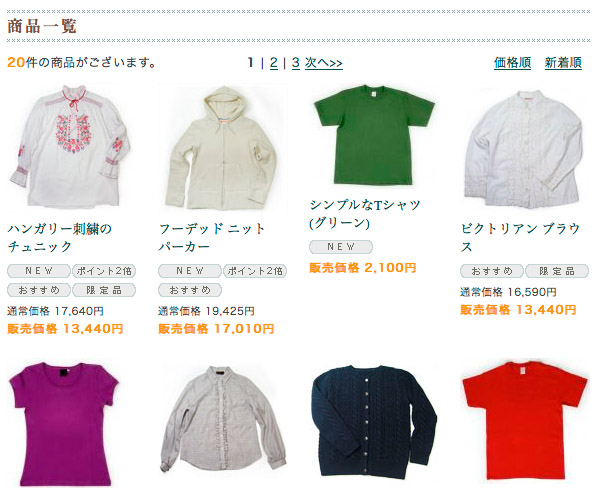
Task: Click the NEW badge under green T-shirt
Action: tap(341, 247)
